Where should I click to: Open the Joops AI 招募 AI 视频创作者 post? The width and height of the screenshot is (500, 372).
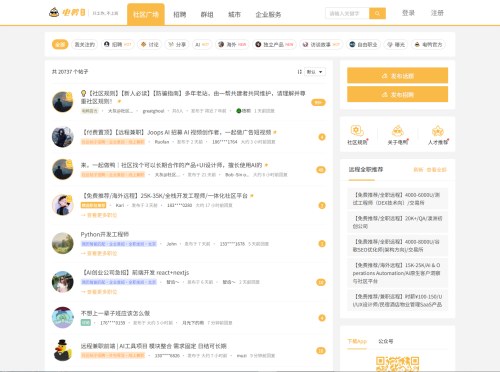point(177,132)
